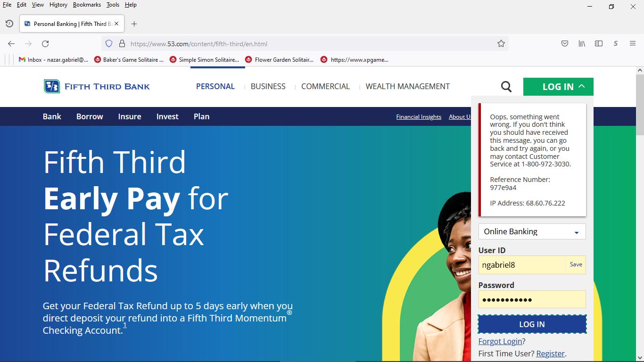This screenshot has width=644, height=362.
Task: Go back using the back arrow
Action: click(x=11, y=44)
